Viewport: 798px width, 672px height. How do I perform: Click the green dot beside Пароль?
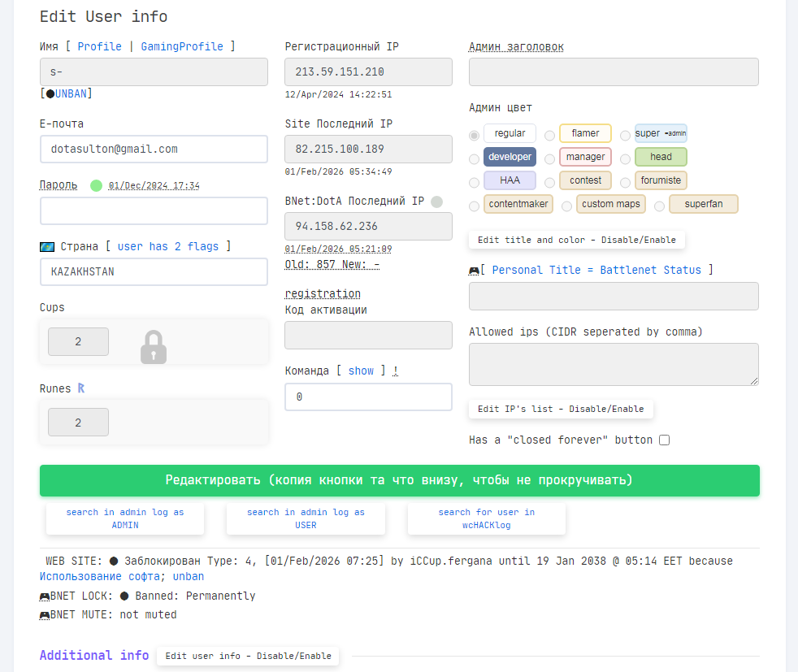(96, 186)
